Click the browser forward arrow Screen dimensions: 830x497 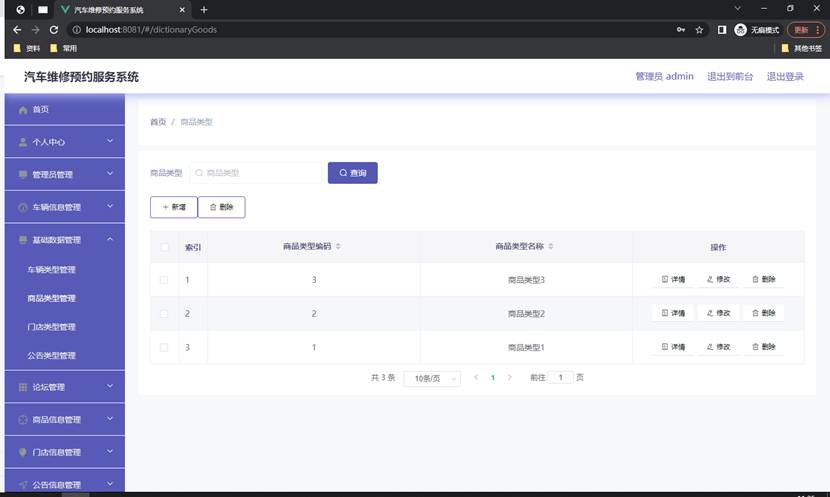click(35, 30)
